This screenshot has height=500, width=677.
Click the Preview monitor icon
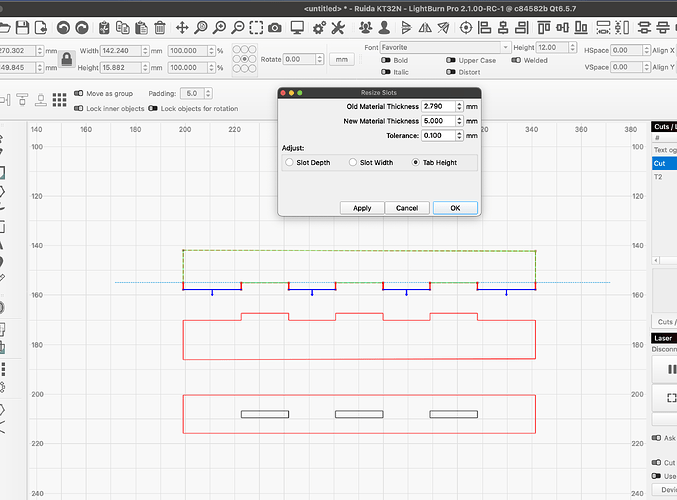pos(297,26)
